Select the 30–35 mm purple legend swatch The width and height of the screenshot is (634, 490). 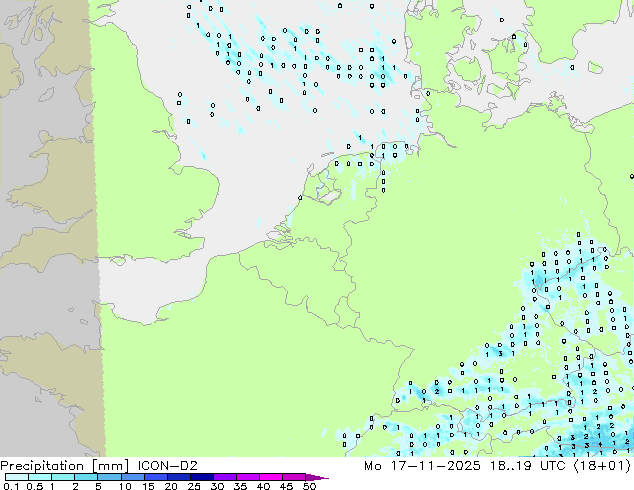coord(224,477)
